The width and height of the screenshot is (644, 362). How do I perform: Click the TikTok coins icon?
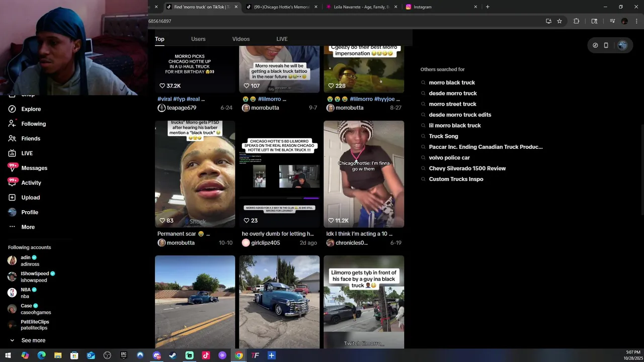595,45
